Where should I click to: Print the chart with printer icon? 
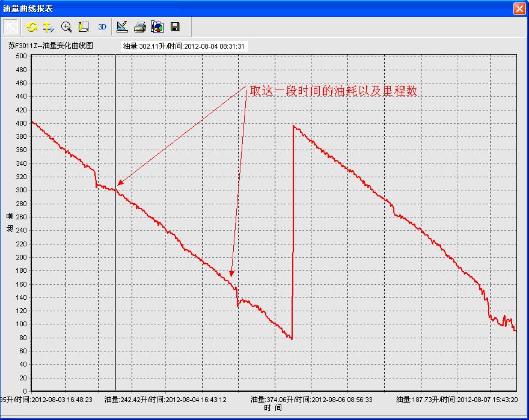click(139, 27)
